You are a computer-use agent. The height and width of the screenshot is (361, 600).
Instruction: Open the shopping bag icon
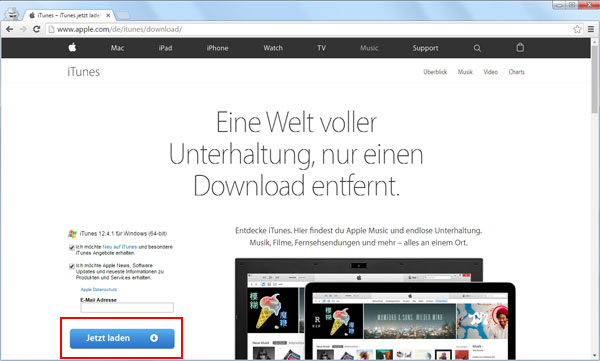coord(520,47)
